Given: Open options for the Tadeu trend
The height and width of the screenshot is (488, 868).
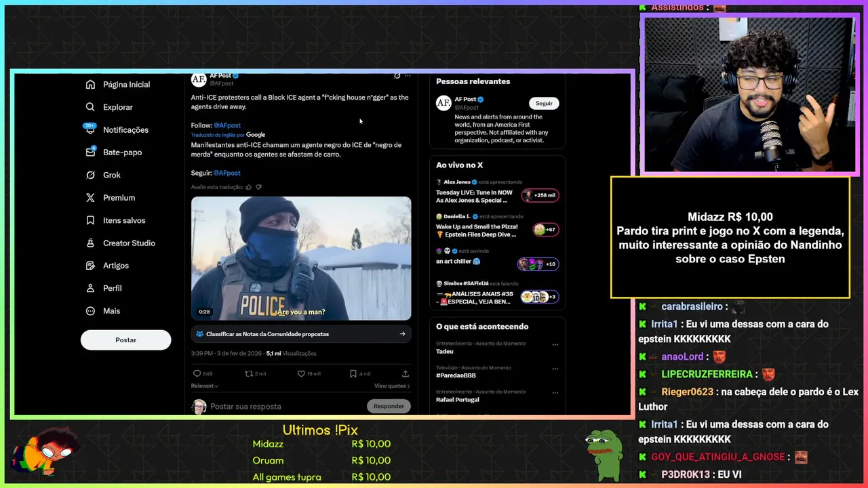Looking at the screenshot, I should pyautogui.click(x=555, y=344).
